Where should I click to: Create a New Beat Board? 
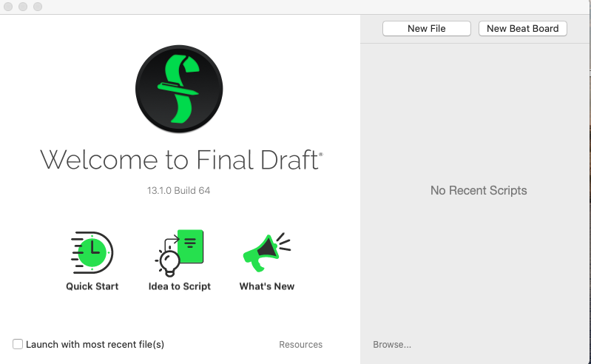coord(522,28)
